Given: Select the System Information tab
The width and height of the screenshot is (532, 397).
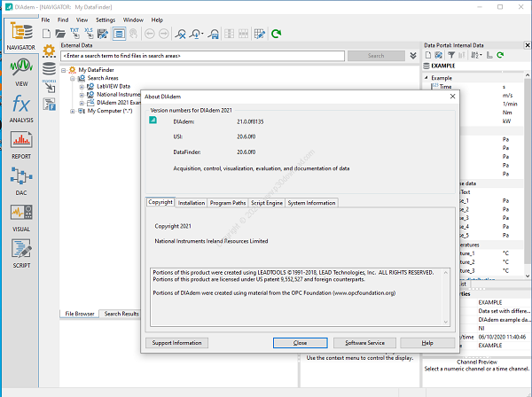Looking at the screenshot, I should tap(311, 203).
